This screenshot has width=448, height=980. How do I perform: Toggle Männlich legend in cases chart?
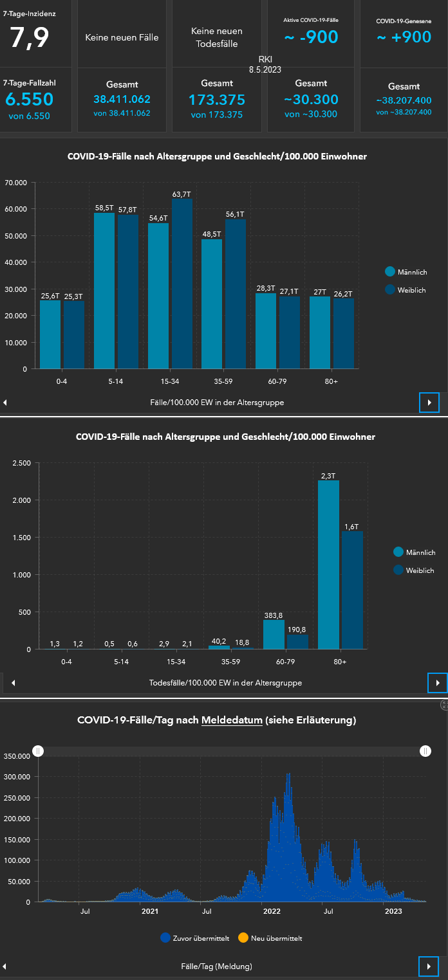click(x=406, y=272)
